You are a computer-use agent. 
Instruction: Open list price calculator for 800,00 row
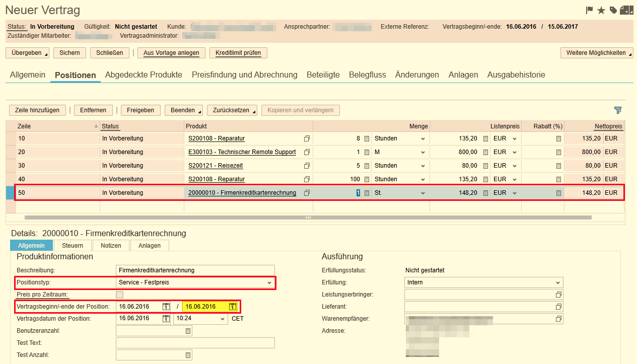[x=485, y=152]
